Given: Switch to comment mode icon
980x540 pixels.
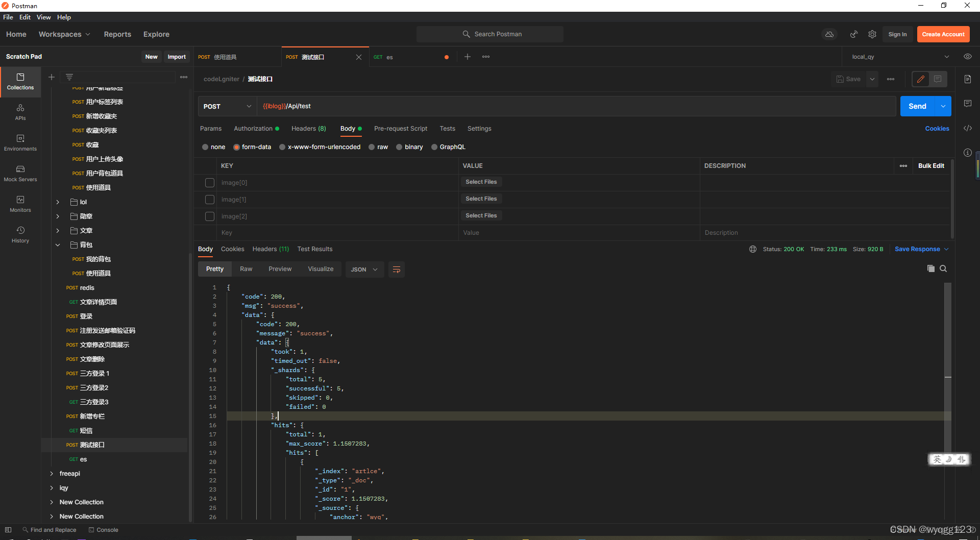Looking at the screenshot, I should click(x=938, y=79).
